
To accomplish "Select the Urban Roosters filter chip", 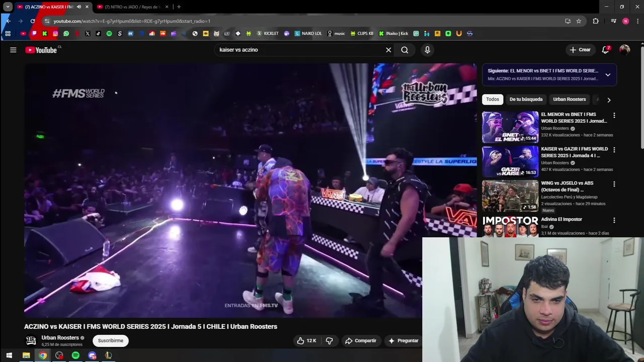I will pos(569,100).
